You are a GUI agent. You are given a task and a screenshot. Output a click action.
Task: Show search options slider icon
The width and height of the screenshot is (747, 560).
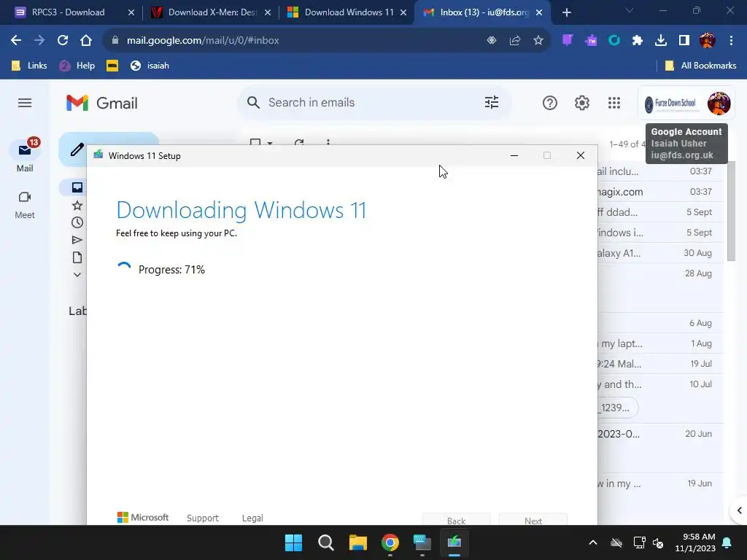coord(492,102)
